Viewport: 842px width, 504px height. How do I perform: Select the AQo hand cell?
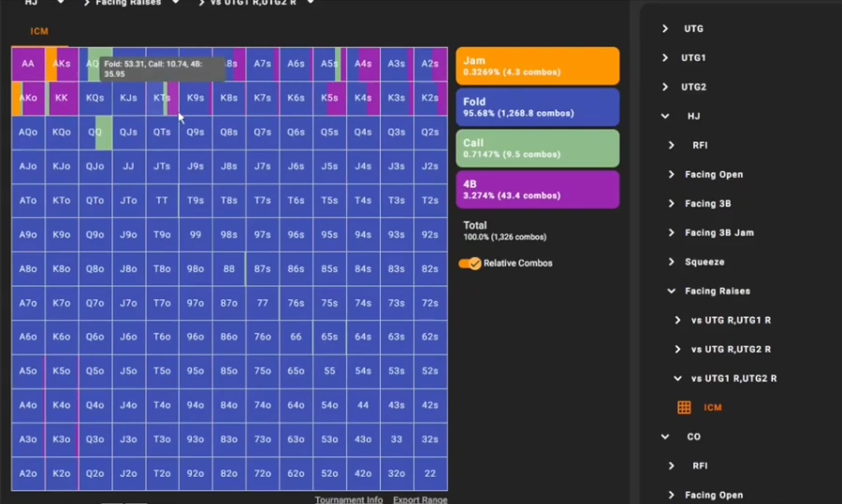(28, 132)
